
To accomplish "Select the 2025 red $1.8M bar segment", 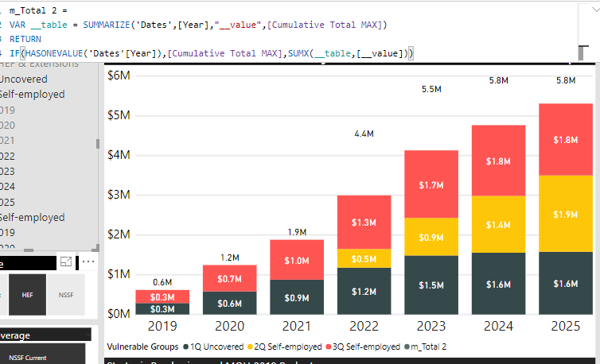I will 566,140.
